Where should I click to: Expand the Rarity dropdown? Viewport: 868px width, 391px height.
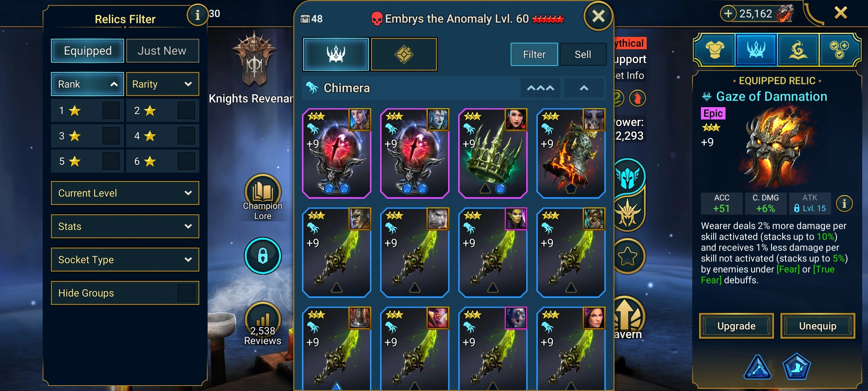pos(162,84)
